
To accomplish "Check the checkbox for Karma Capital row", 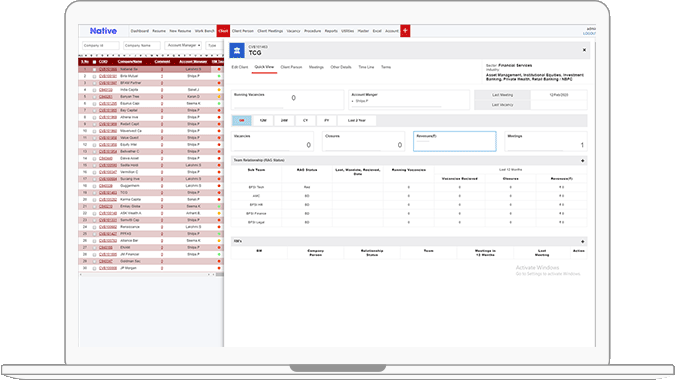I will 94,200.
